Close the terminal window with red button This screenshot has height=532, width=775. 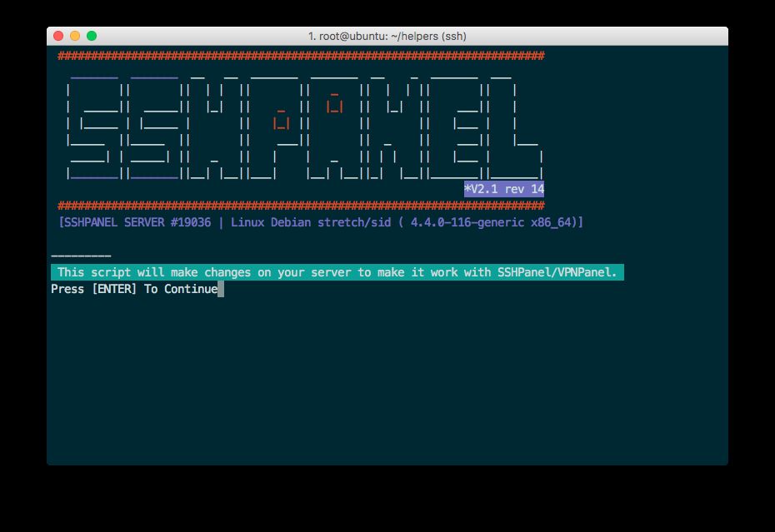click(58, 36)
